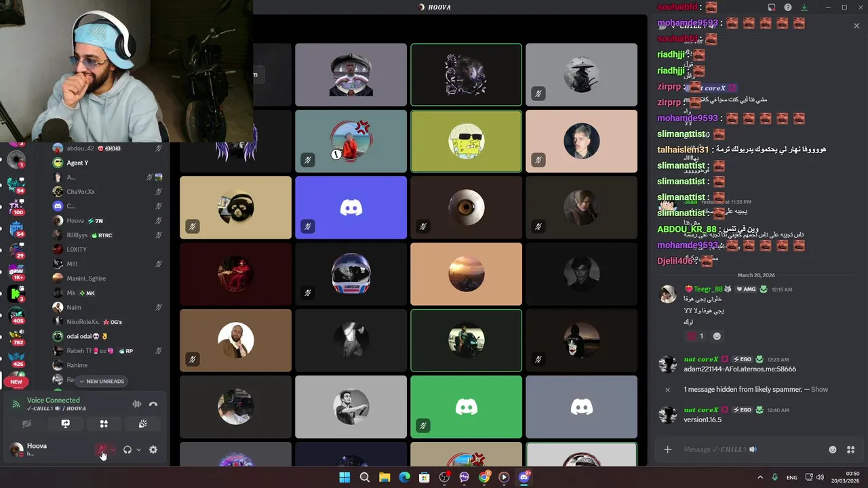
Task: Open the activities launcher icon
Action: [x=104, y=424]
